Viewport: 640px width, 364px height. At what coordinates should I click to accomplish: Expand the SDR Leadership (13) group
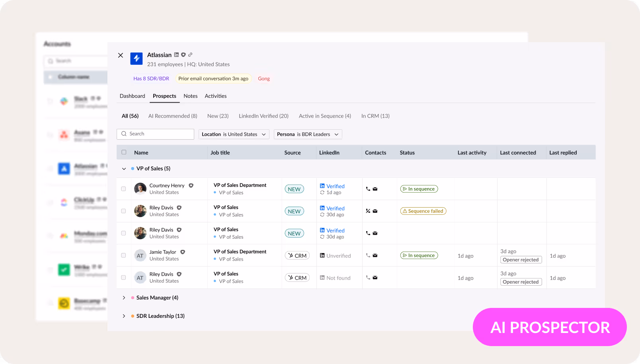(124, 316)
